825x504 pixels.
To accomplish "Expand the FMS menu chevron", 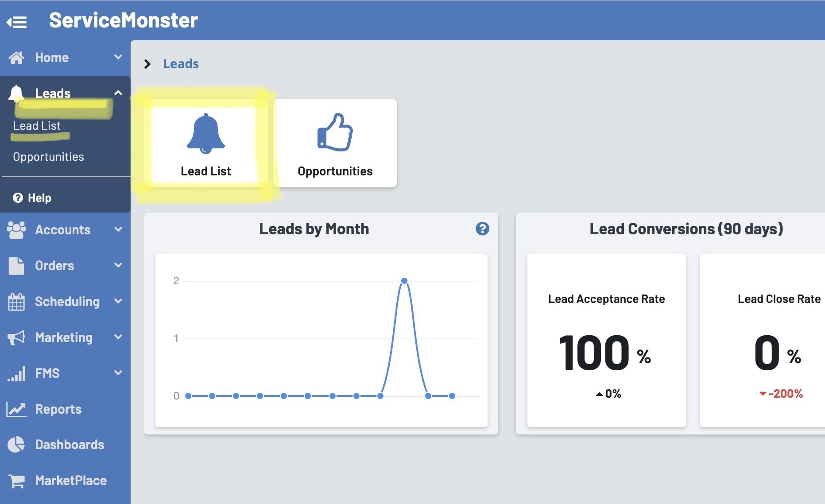I will click(x=118, y=373).
